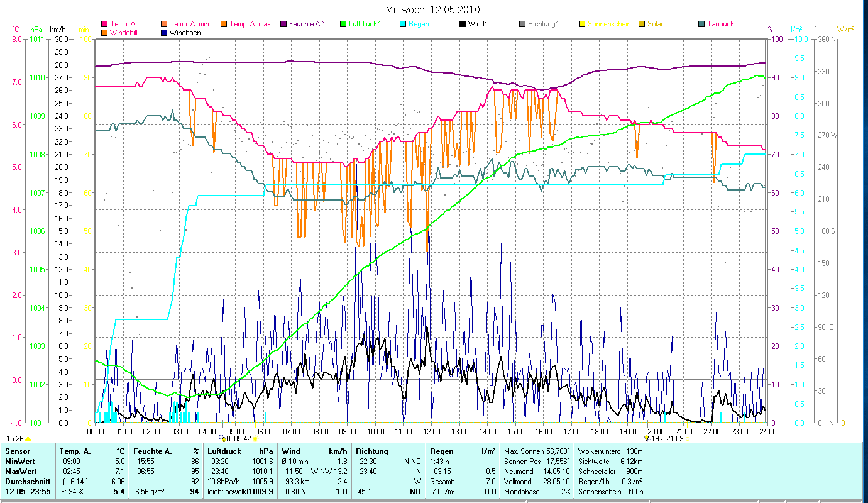Toggle the Temp. A. max series legend

(x=223, y=24)
